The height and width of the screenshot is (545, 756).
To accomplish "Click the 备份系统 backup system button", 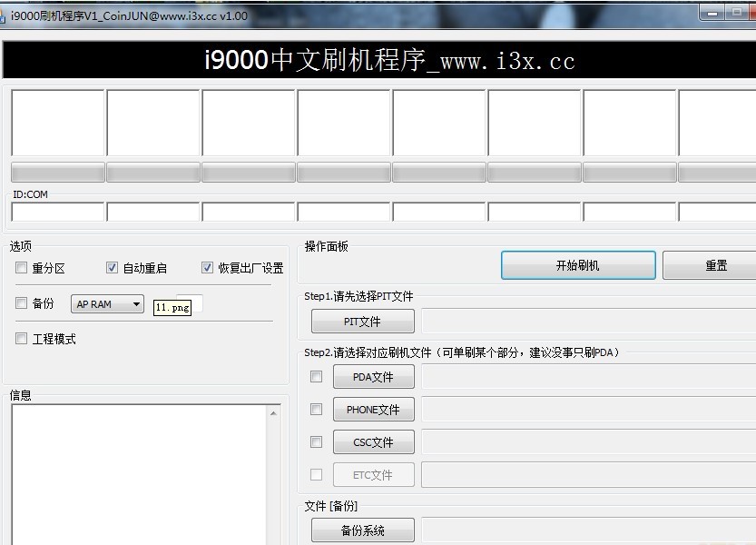I will click(363, 530).
